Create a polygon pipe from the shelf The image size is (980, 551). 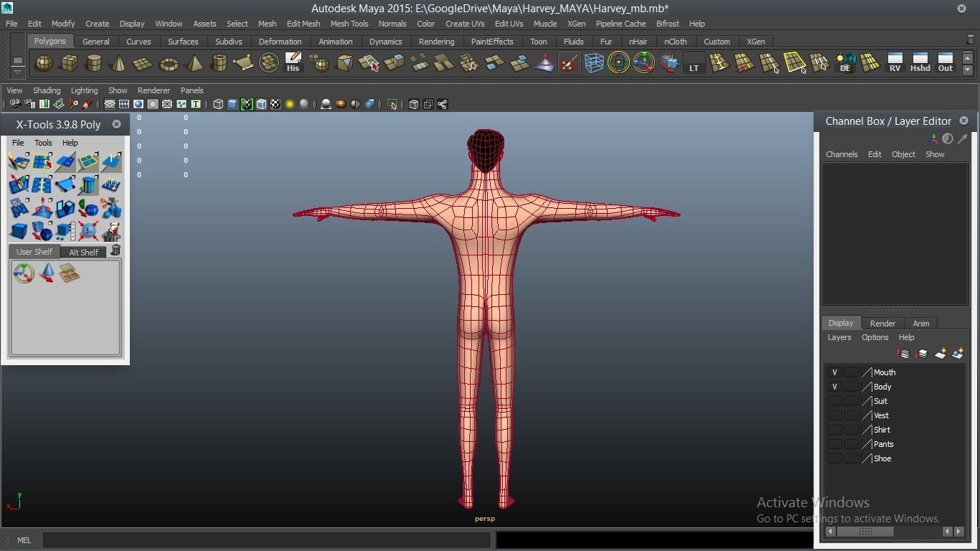coord(219,63)
